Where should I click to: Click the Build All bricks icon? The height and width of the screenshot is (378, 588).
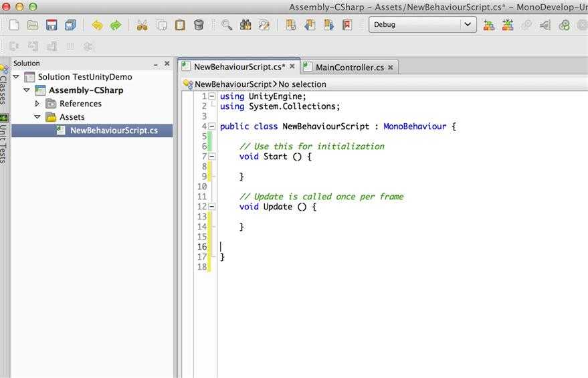507,25
